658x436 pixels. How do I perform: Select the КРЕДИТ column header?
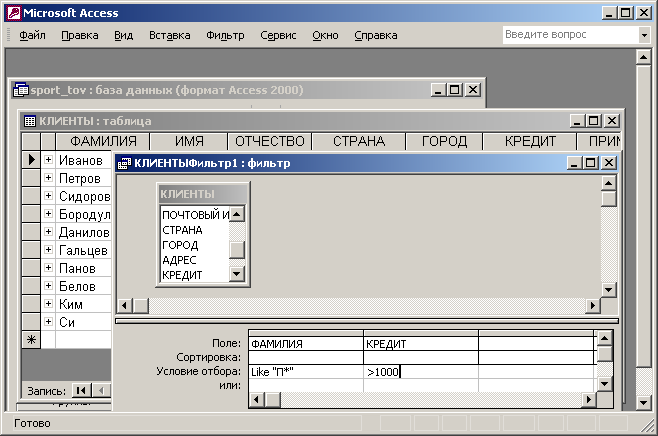530,141
